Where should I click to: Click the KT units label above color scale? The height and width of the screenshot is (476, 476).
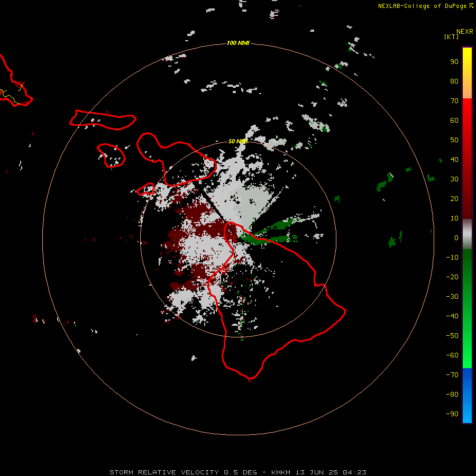[x=452, y=36]
